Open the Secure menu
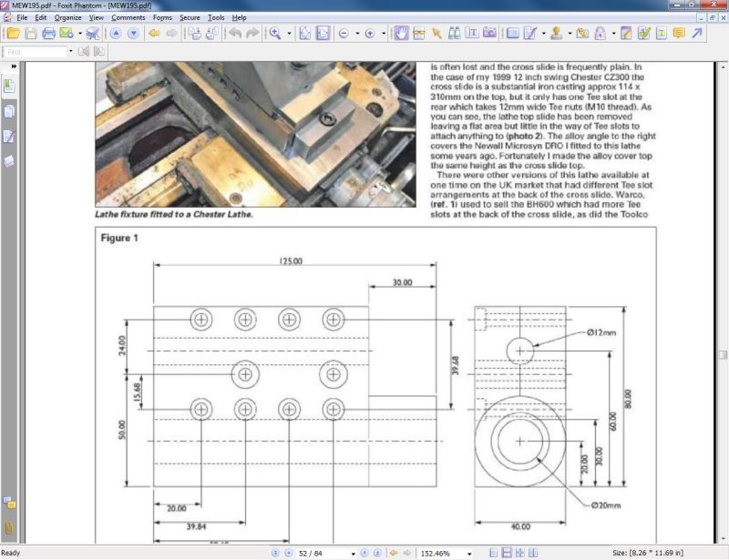Viewport: 729px width, 560px height. pyautogui.click(x=190, y=17)
